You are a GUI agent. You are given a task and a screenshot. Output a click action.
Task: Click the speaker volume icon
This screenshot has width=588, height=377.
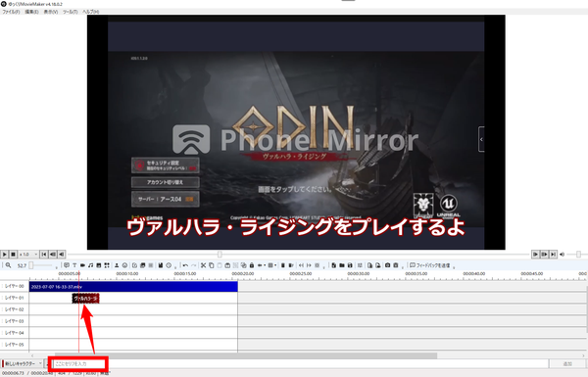[x=562, y=255]
